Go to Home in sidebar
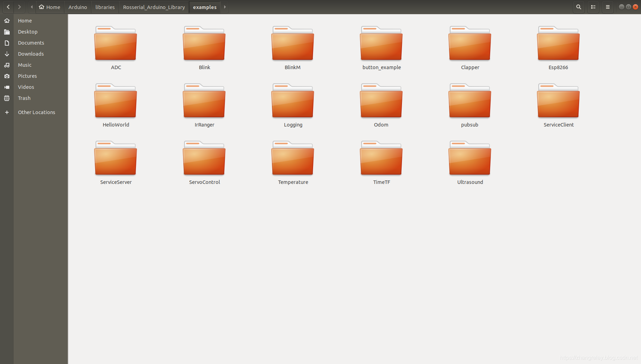Viewport: 641px width, 364px height. pos(34,21)
